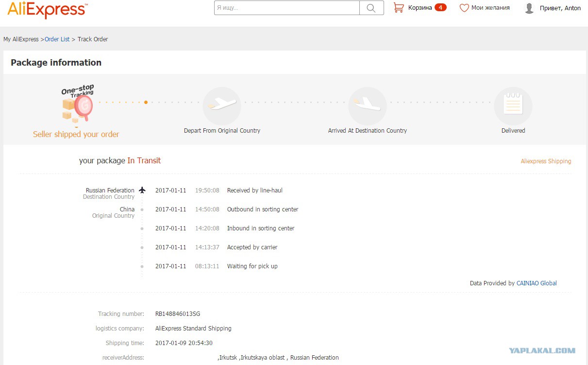Click the Arrived At Destination Country label
Image resolution: width=588 pixels, height=365 pixels.
pyautogui.click(x=368, y=131)
